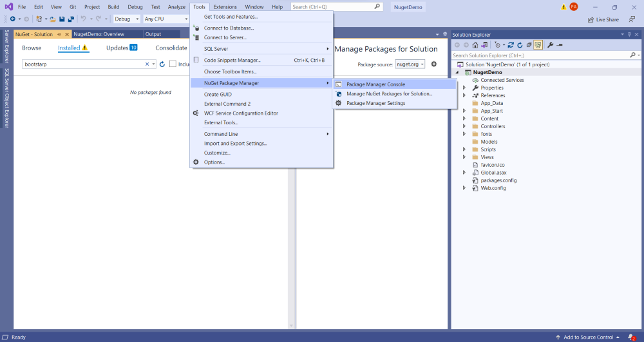
Task: Click the Visual Studio logo icon
Action: pos(8,6)
